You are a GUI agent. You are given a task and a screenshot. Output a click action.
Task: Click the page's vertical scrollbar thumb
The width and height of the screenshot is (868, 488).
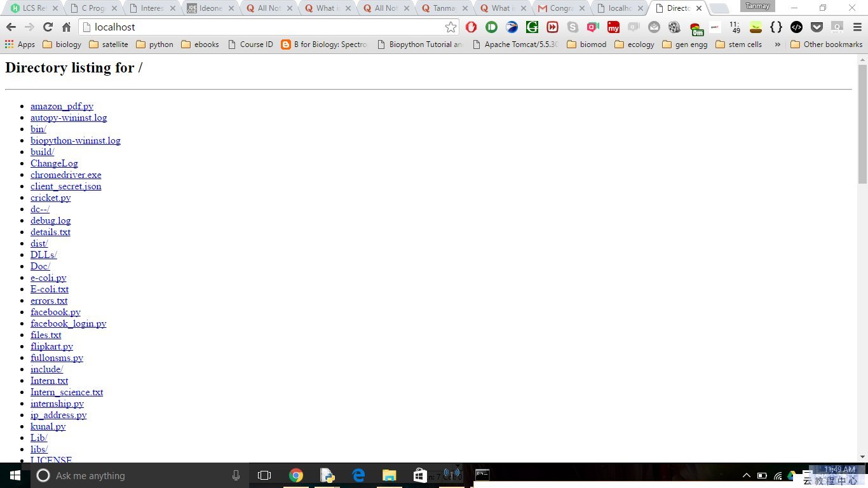pyautogui.click(x=862, y=121)
